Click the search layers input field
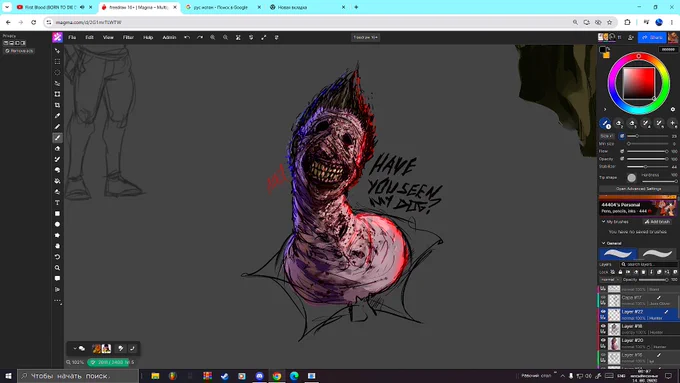The width and height of the screenshot is (680, 383). tap(648, 264)
